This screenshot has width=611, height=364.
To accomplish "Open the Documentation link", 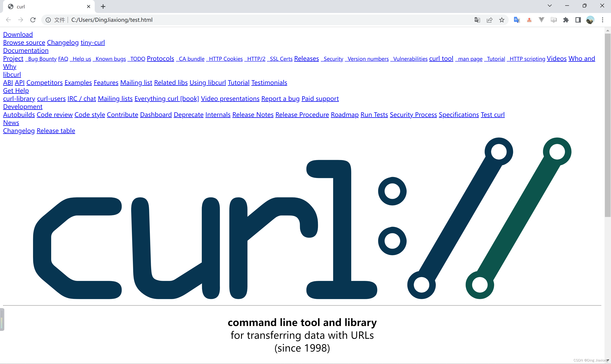I will 26,51.
